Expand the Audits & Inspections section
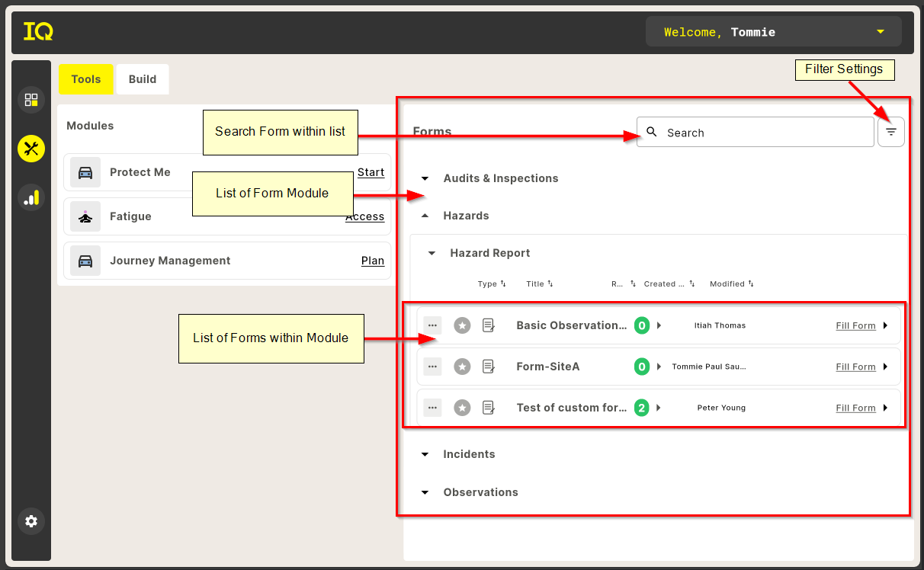 pos(425,178)
